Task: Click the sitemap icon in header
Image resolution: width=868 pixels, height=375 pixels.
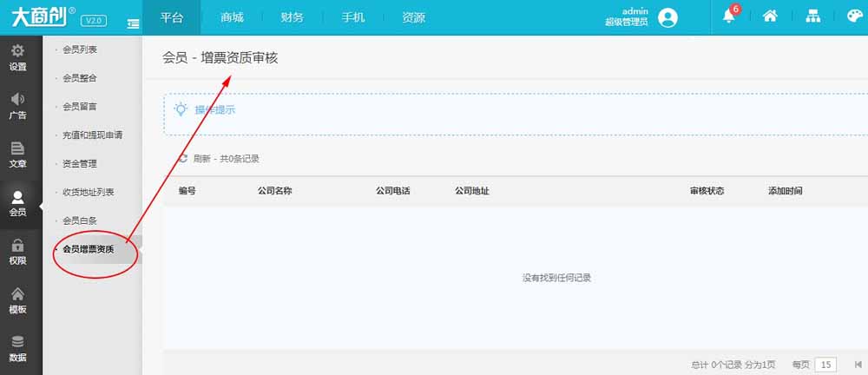Action: [812, 17]
